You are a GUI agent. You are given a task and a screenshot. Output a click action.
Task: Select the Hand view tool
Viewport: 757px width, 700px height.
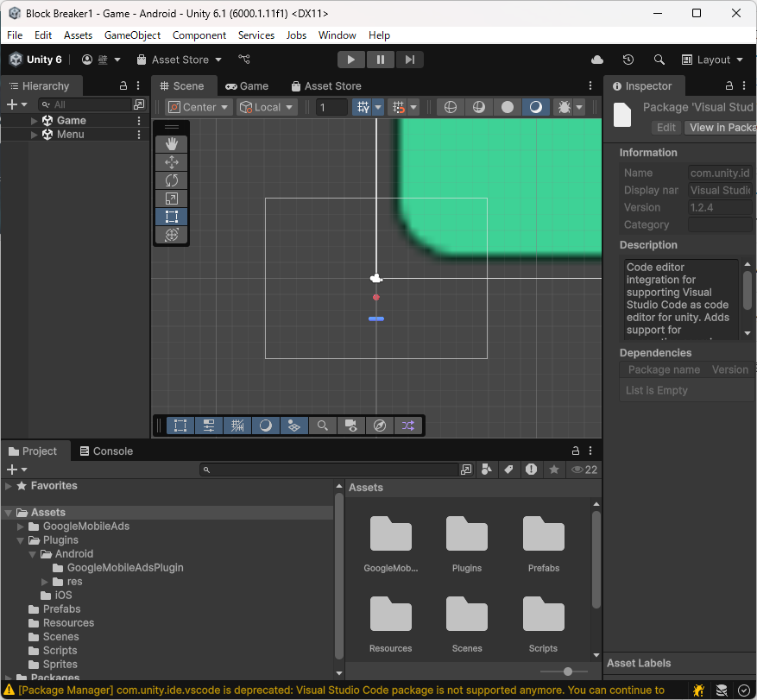172,144
